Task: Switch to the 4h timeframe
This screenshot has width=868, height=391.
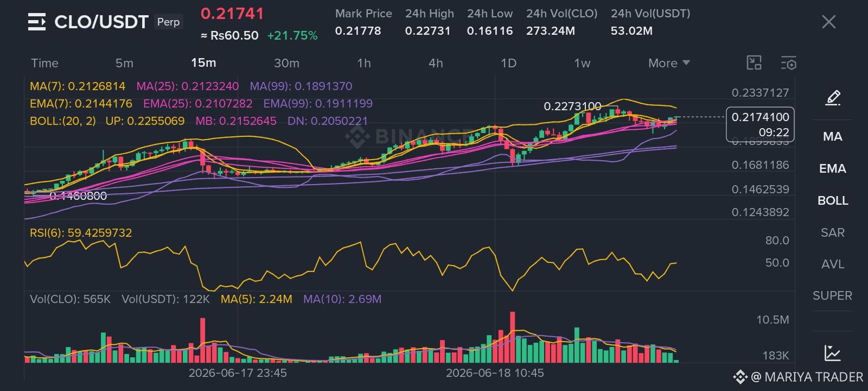Action: (436, 63)
